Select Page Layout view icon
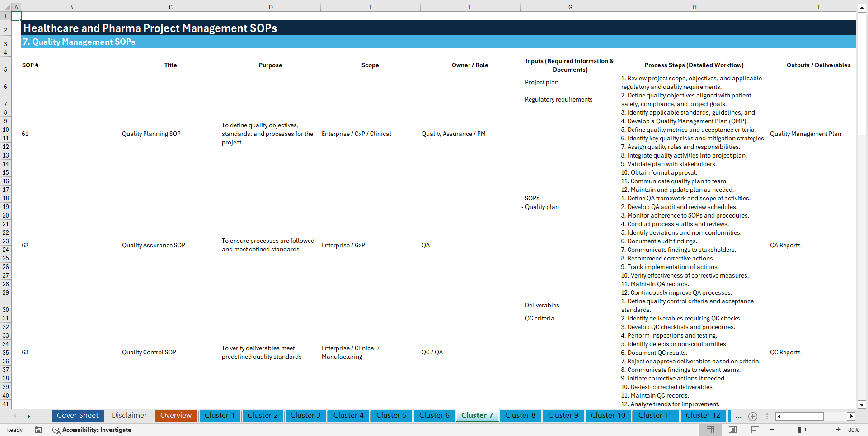The height and width of the screenshot is (436, 868). coord(732,430)
